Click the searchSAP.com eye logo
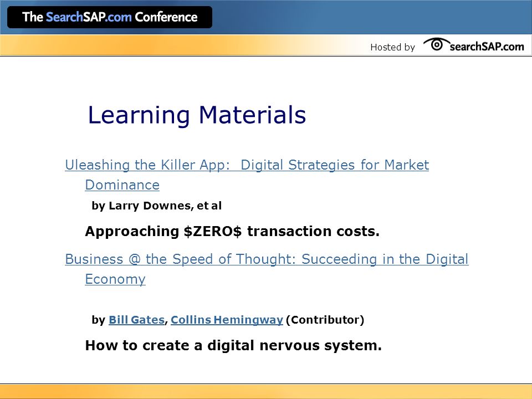The height and width of the screenshot is (399, 532). point(474,45)
